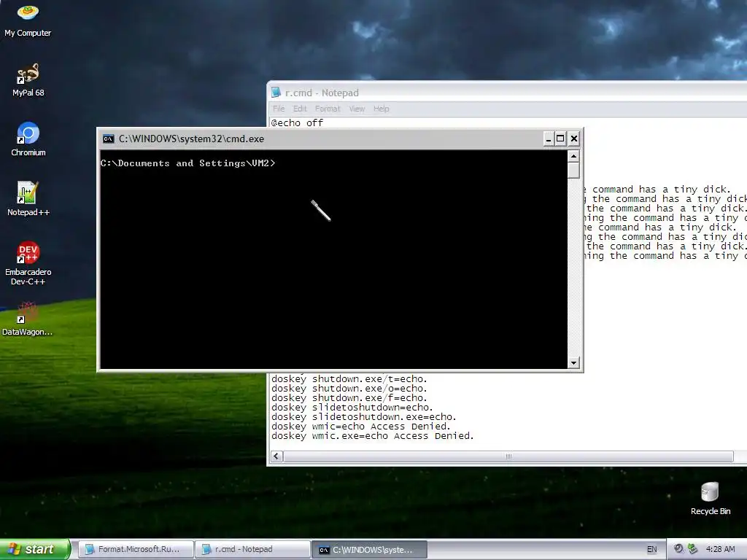Open Notepad Help menu
Image resolution: width=747 pixels, height=560 pixels.
click(x=381, y=109)
